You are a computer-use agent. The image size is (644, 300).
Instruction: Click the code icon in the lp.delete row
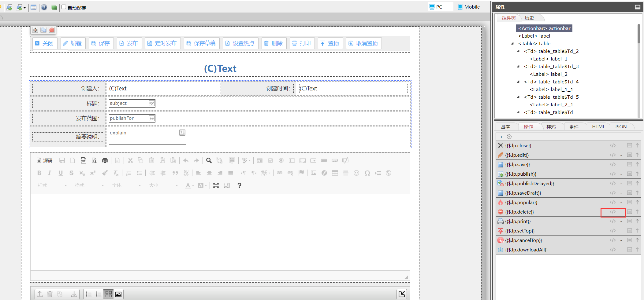612,212
